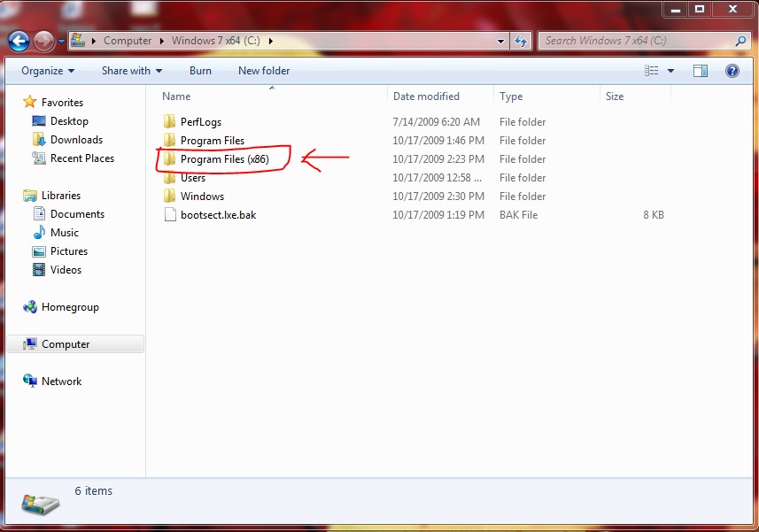759x532 pixels.
Task: Click the Burn button
Action: click(x=200, y=71)
